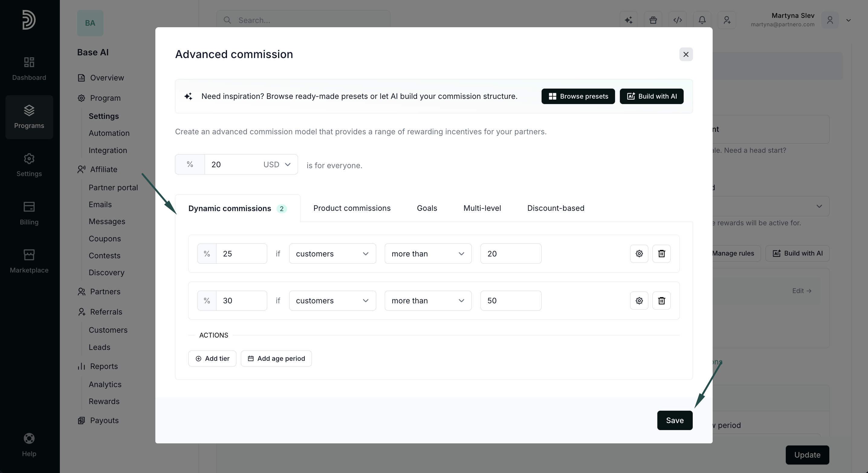The image size is (868, 473).
Task: Click the developer code icon in header
Action: (677, 20)
